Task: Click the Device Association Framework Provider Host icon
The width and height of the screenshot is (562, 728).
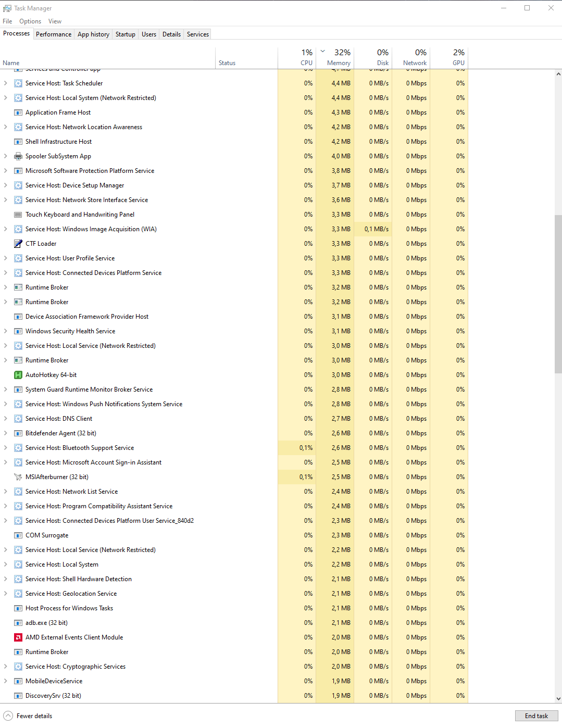Action: [18, 317]
